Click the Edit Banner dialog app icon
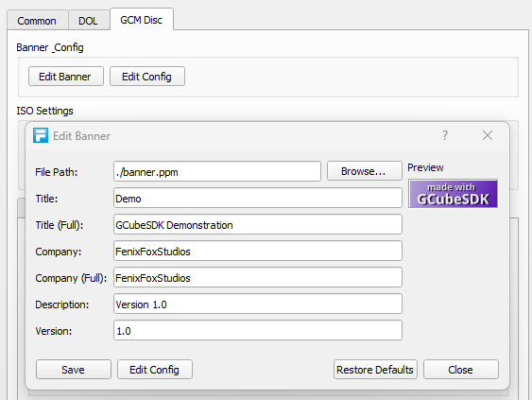The height and width of the screenshot is (400, 532). point(41,135)
